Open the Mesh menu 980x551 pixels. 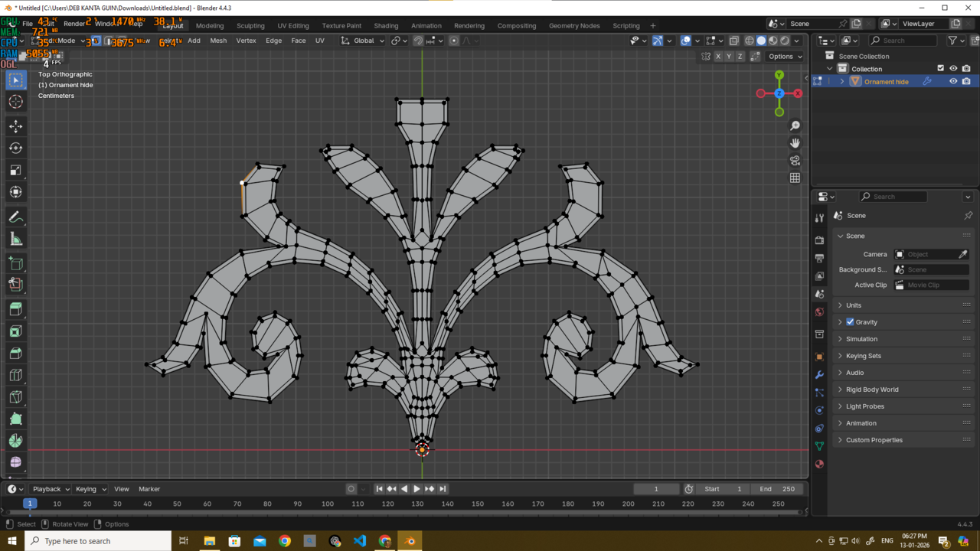click(218, 41)
